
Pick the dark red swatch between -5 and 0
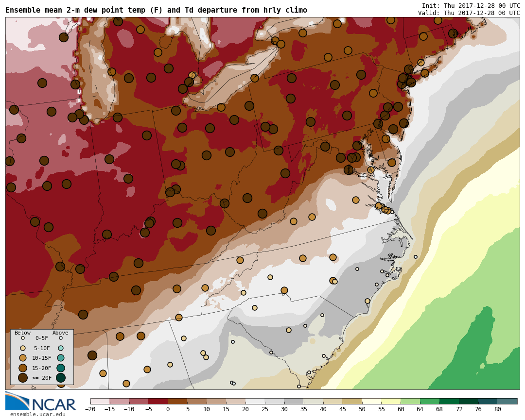(158, 401)
